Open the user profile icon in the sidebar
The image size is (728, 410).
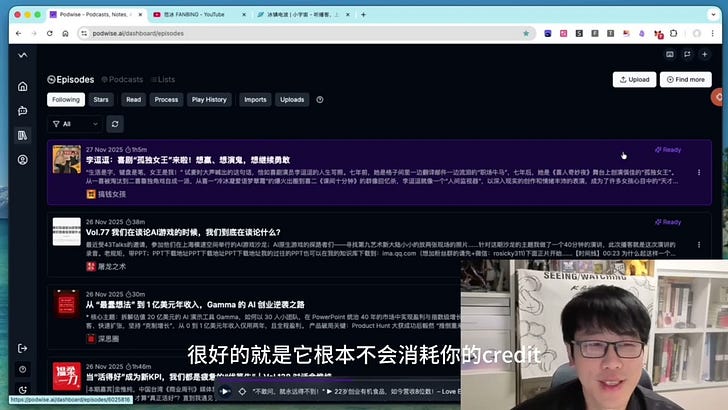22,160
